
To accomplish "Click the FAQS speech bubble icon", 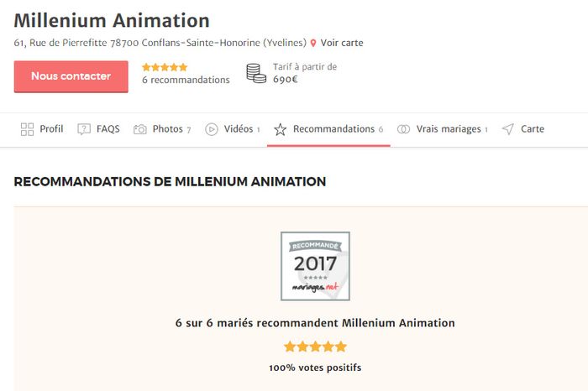I will point(84,129).
